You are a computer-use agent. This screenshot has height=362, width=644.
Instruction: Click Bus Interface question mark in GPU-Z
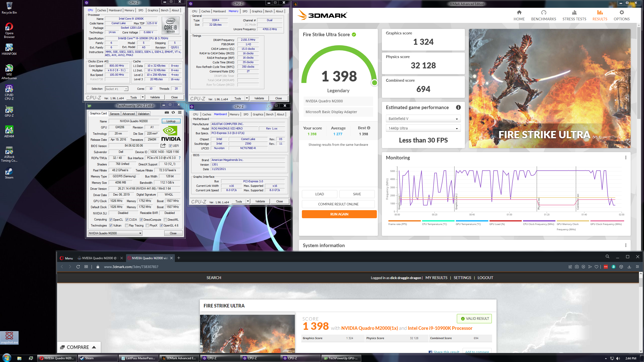(x=179, y=158)
